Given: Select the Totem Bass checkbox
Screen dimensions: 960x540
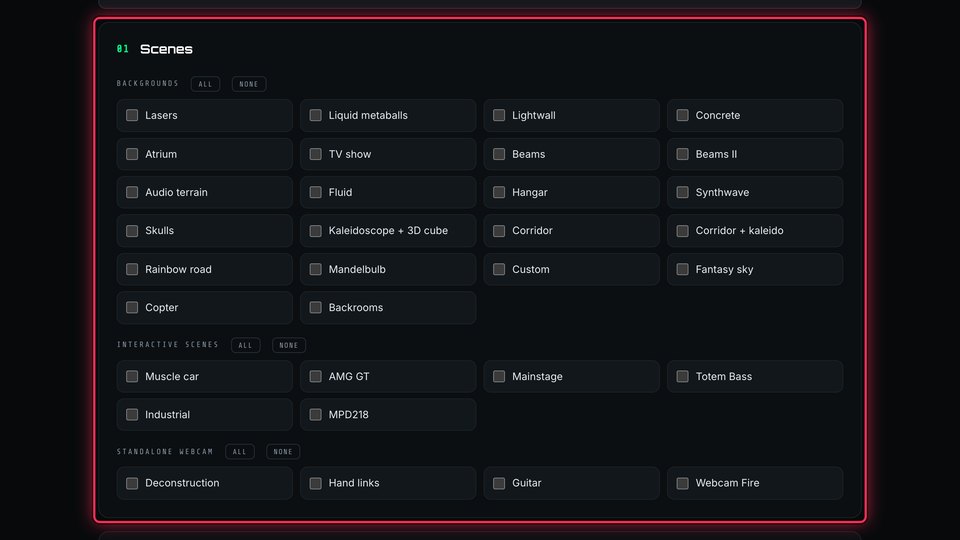Looking at the screenshot, I should click(x=682, y=377).
